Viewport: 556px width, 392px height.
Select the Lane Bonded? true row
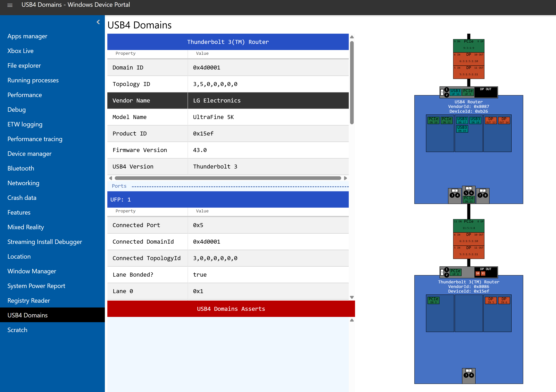point(228,275)
